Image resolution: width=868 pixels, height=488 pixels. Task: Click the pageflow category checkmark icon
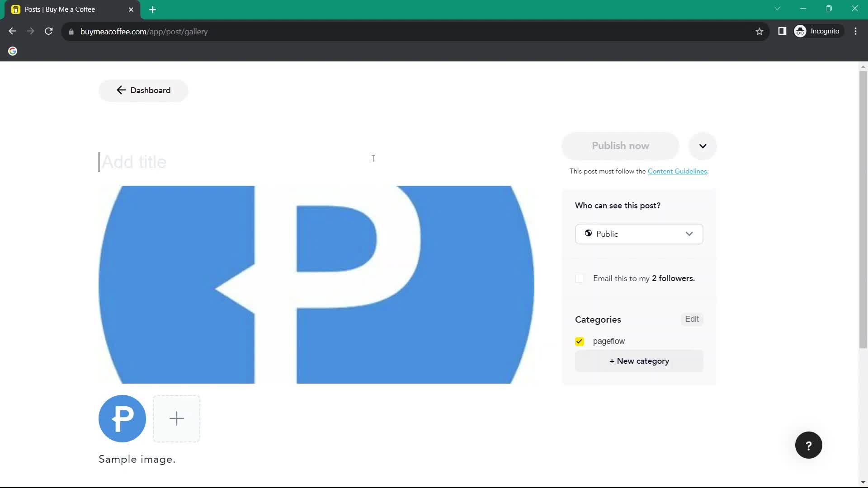(580, 342)
